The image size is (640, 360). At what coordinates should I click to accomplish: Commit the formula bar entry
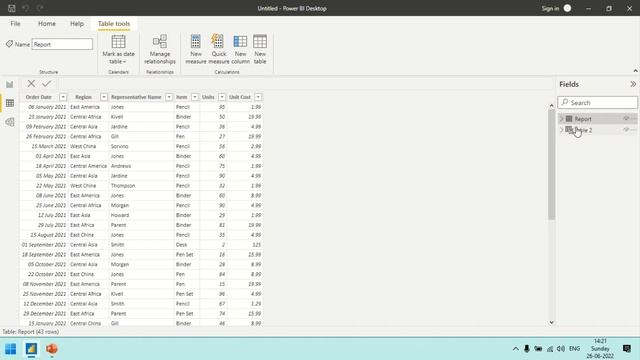(47, 84)
